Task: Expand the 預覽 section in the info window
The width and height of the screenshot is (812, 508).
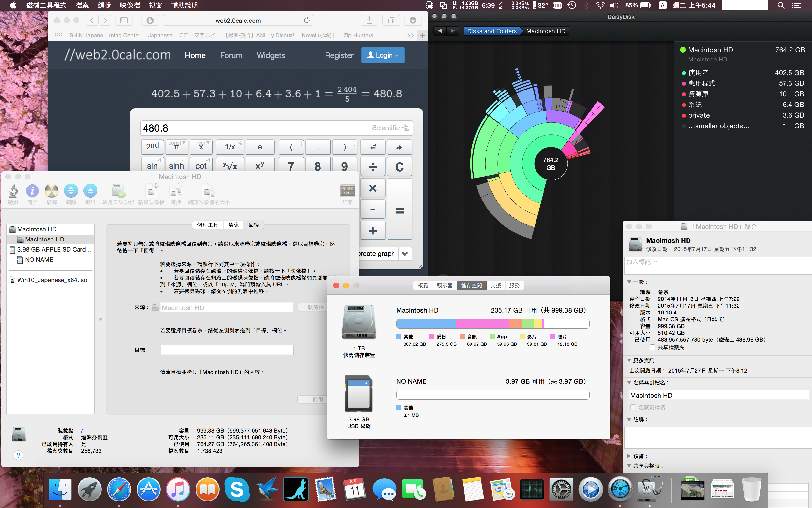Action: (x=629, y=456)
